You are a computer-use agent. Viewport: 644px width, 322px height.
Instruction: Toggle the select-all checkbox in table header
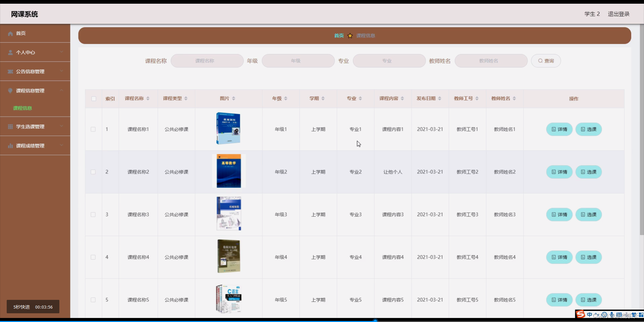[x=94, y=99]
